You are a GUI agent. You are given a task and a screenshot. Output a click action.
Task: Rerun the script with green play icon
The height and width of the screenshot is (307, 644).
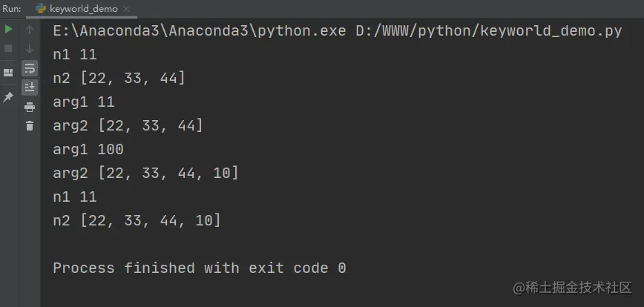8,29
